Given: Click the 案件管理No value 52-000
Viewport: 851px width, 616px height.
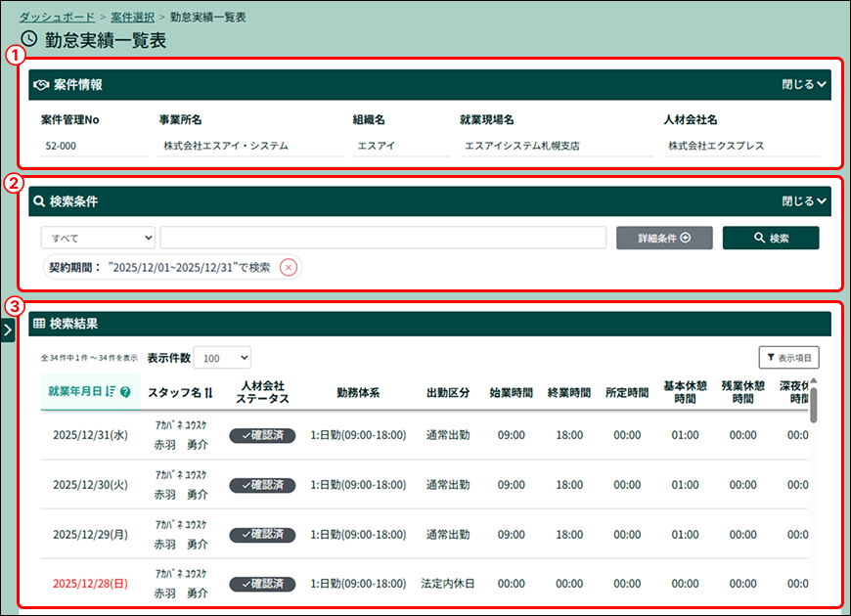Looking at the screenshot, I should click(x=61, y=146).
